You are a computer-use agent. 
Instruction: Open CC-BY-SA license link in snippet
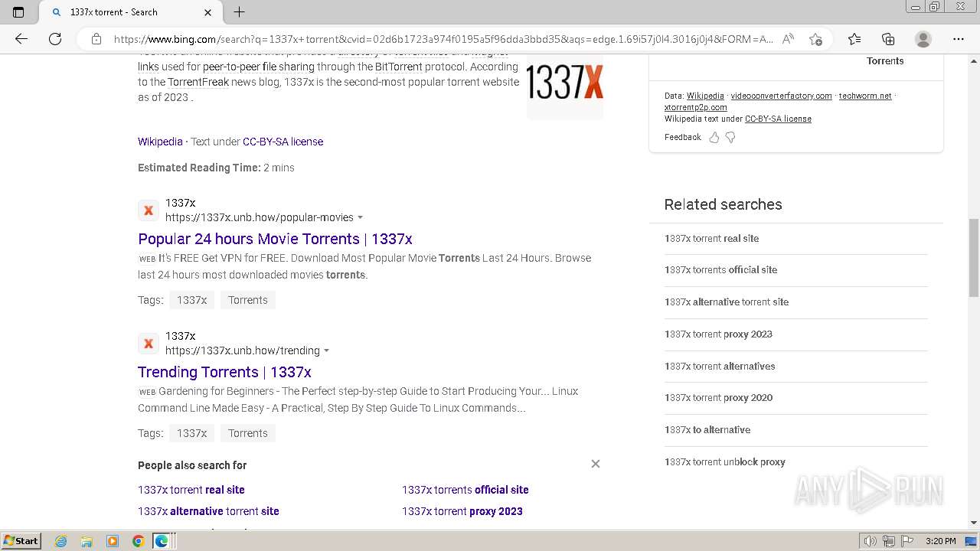pyautogui.click(x=283, y=142)
